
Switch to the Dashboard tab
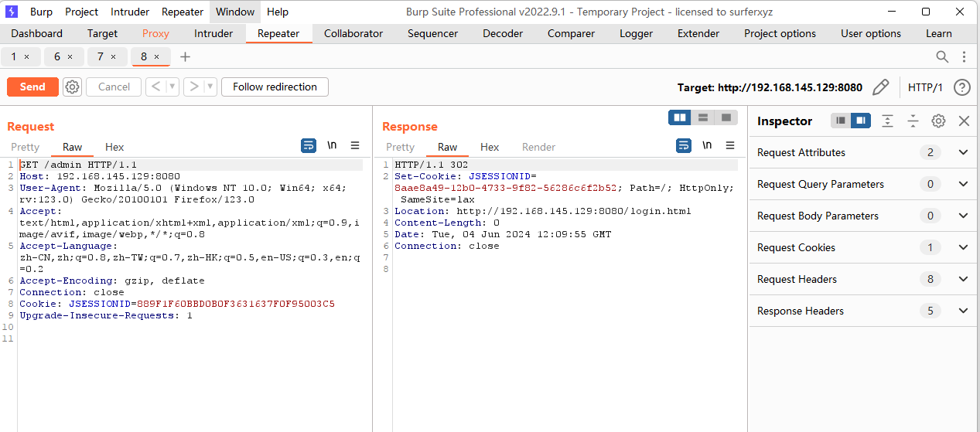pos(37,33)
